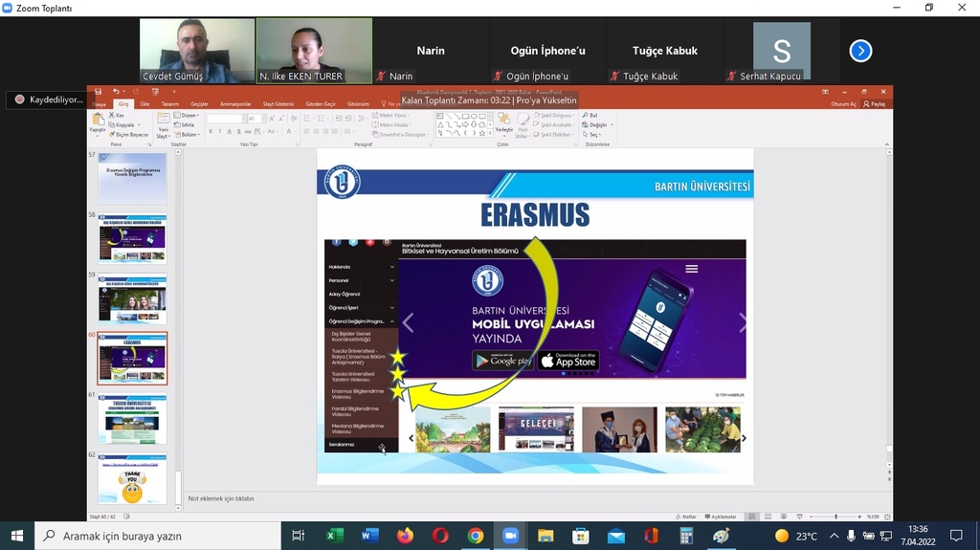Viewport: 980px width, 550px height.
Task: Switch to Geçişler ribbon tab
Action: [x=199, y=103]
